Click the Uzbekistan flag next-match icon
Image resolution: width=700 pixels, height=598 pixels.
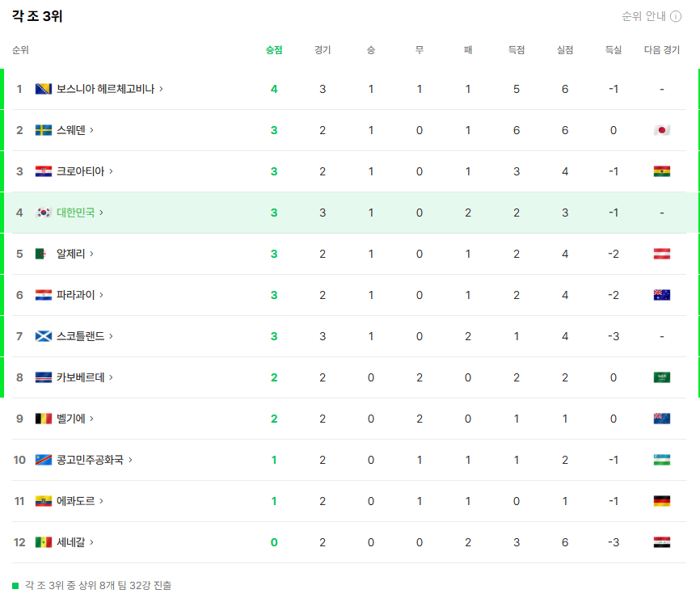coord(662,460)
